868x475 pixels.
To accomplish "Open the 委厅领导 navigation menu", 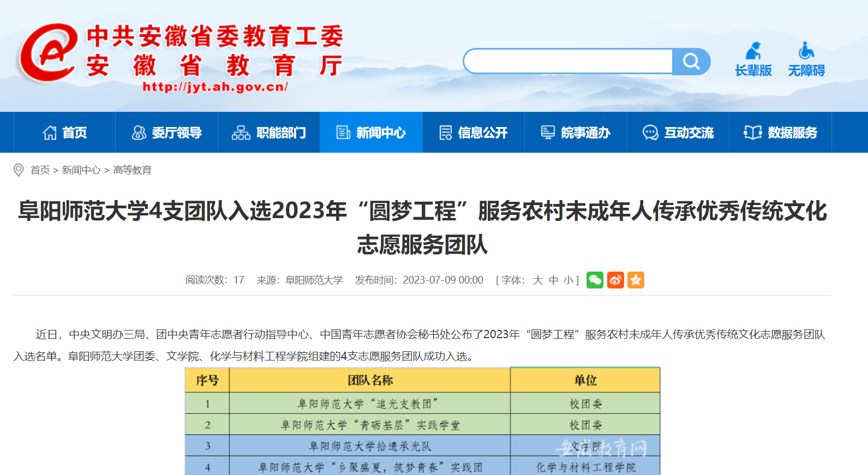I will coord(166,133).
